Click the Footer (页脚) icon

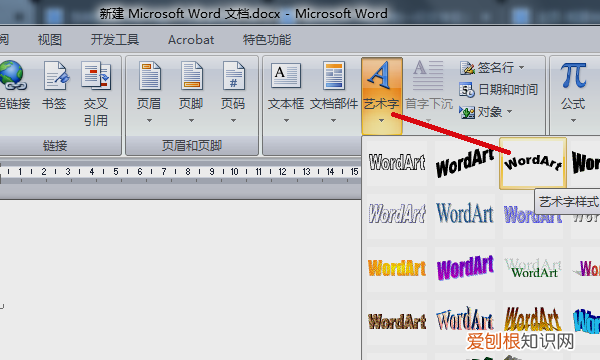pyautogui.click(x=191, y=76)
